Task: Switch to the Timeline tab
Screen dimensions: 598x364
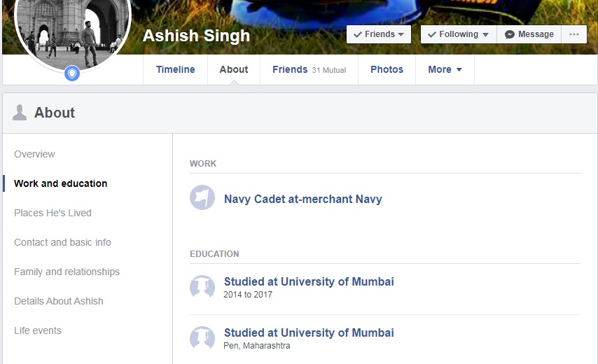Action: pyautogui.click(x=175, y=69)
